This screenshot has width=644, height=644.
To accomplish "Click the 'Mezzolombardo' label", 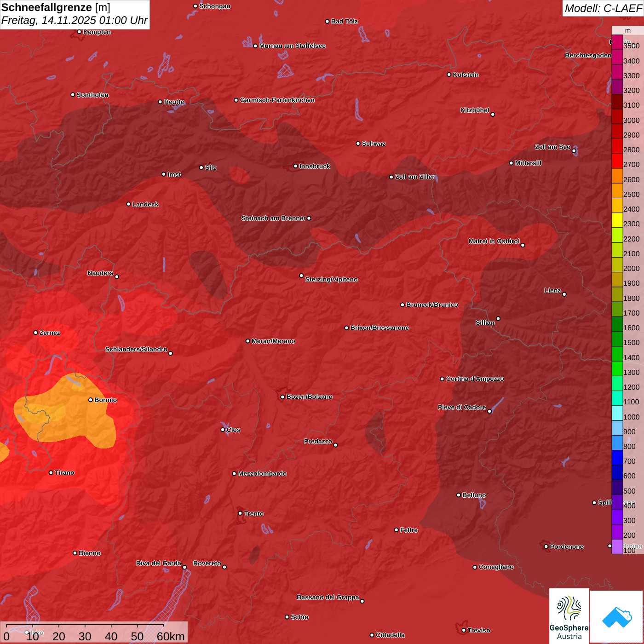I will coord(262,473).
